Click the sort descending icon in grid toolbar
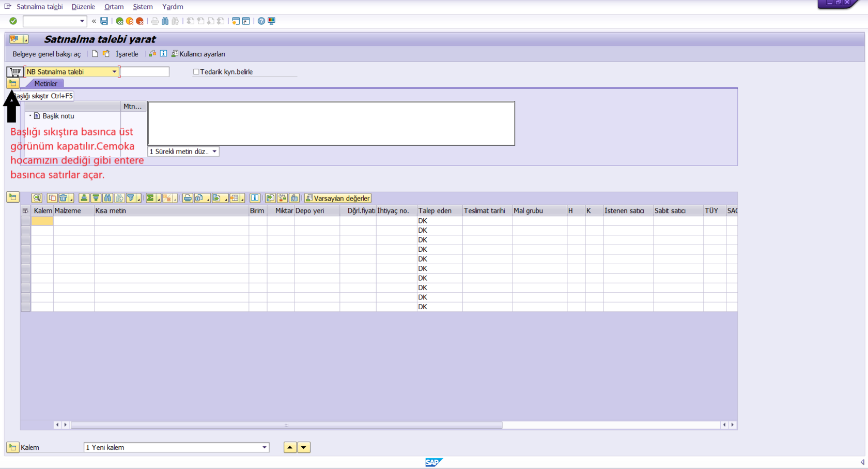Image resolution: width=868 pixels, height=469 pixels. 96,198
